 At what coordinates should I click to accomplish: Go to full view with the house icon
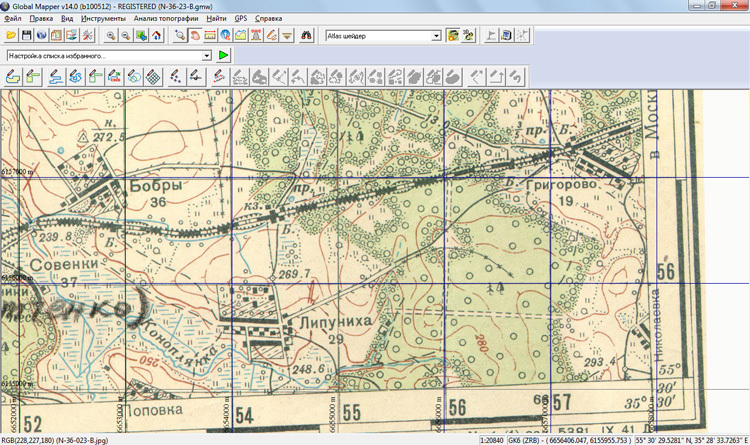156,35
